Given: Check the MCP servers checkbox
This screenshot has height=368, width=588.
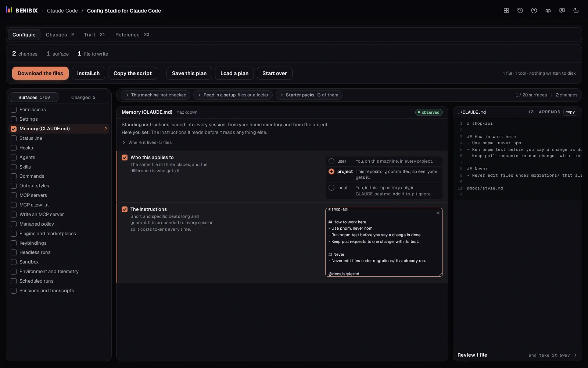Looking at the screenshot, I should [14, 195].
